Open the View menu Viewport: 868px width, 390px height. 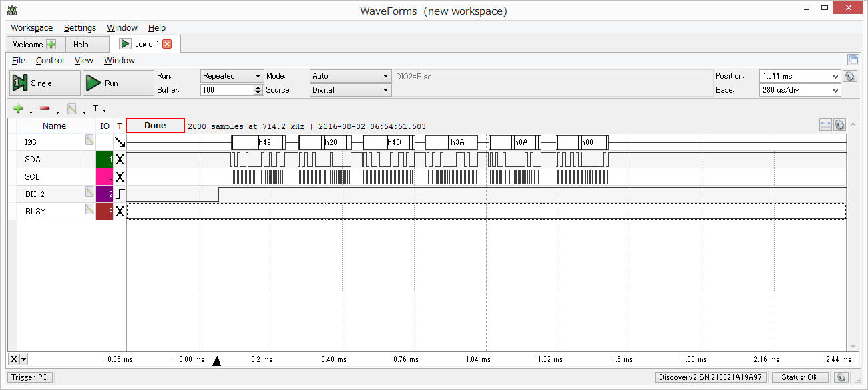[84, 61]
